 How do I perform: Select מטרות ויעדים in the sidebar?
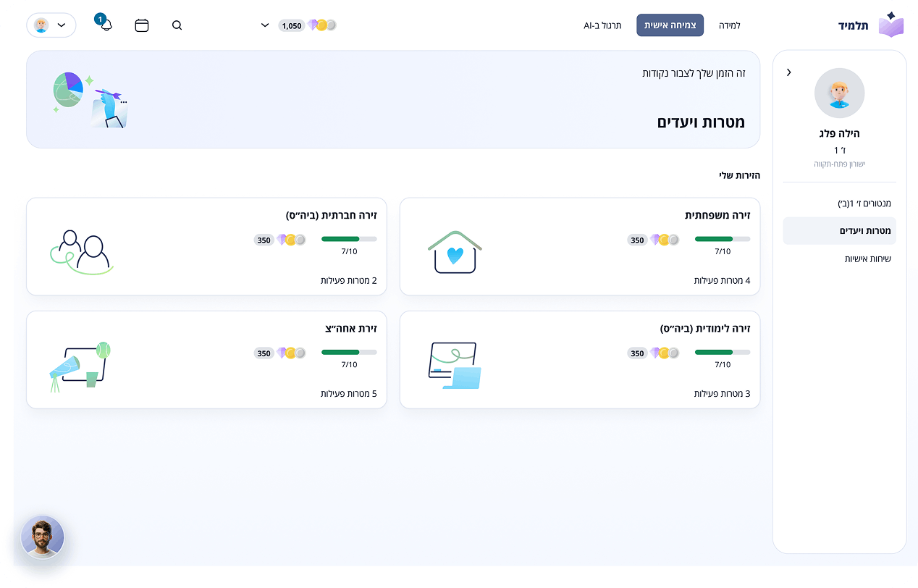tap(840, 231)
